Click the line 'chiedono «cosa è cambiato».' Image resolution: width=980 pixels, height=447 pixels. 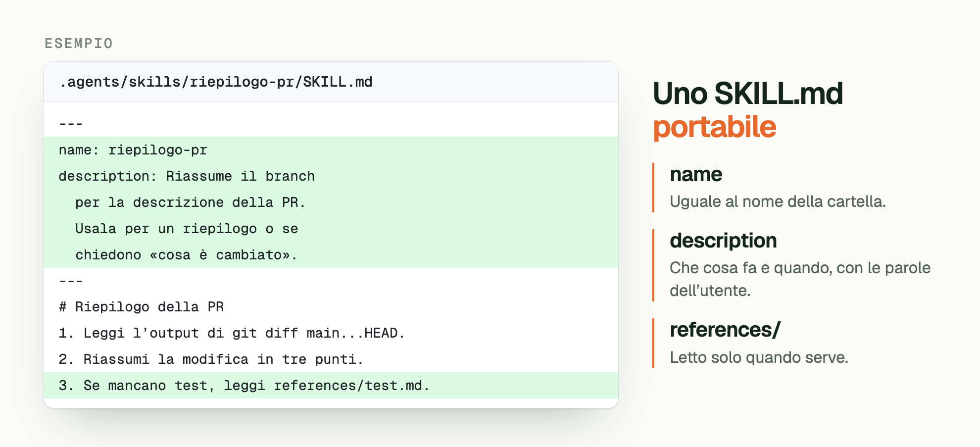[186, 255]
